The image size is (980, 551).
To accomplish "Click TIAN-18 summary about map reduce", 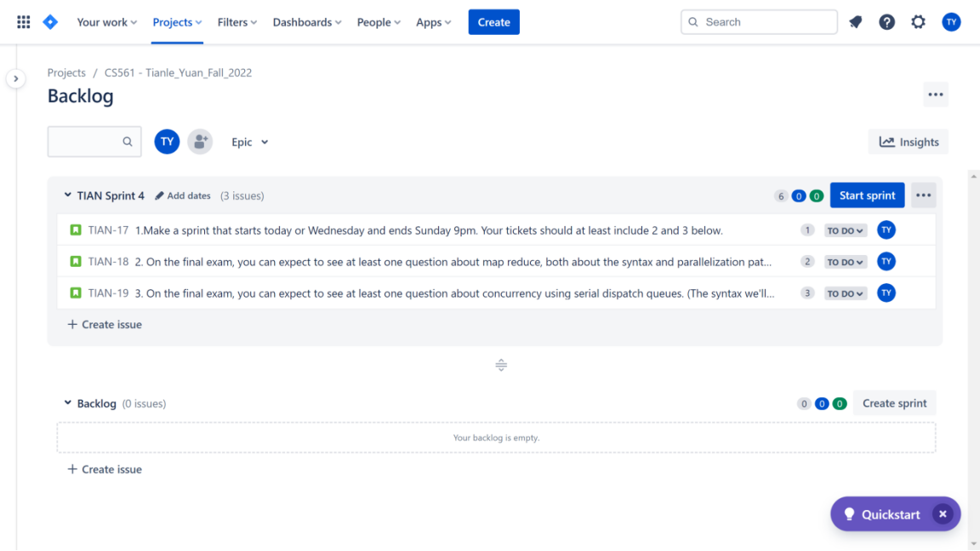I will coord(453,262).
